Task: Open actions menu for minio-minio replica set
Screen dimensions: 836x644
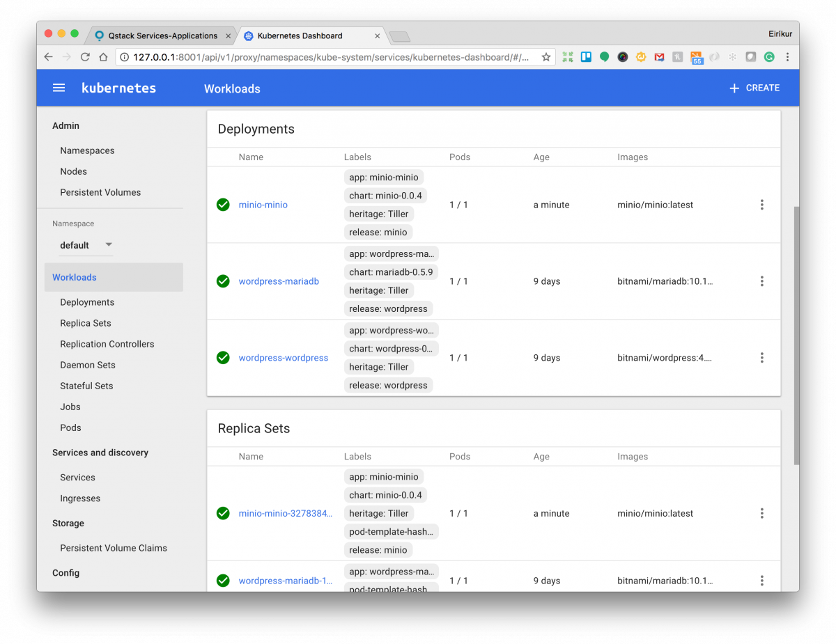Action: pyautogui.click(x=761, y=513)
